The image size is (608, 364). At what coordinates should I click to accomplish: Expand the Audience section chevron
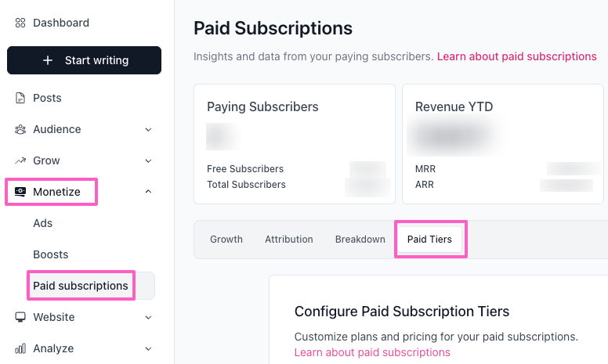pyautogui.click(x=148, y=129)
